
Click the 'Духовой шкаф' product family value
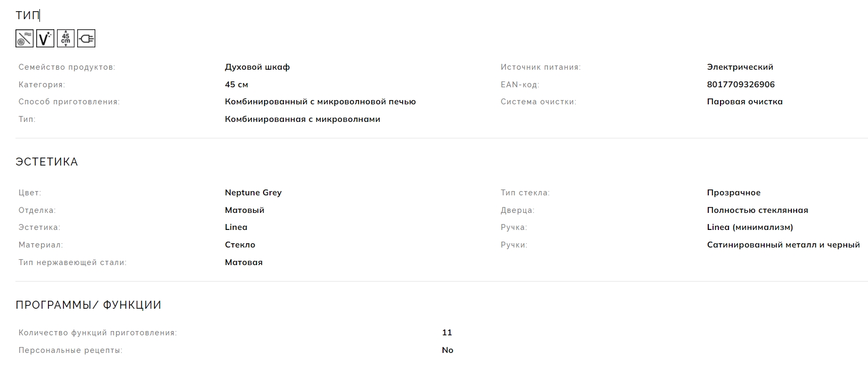[x=257, y=67]
